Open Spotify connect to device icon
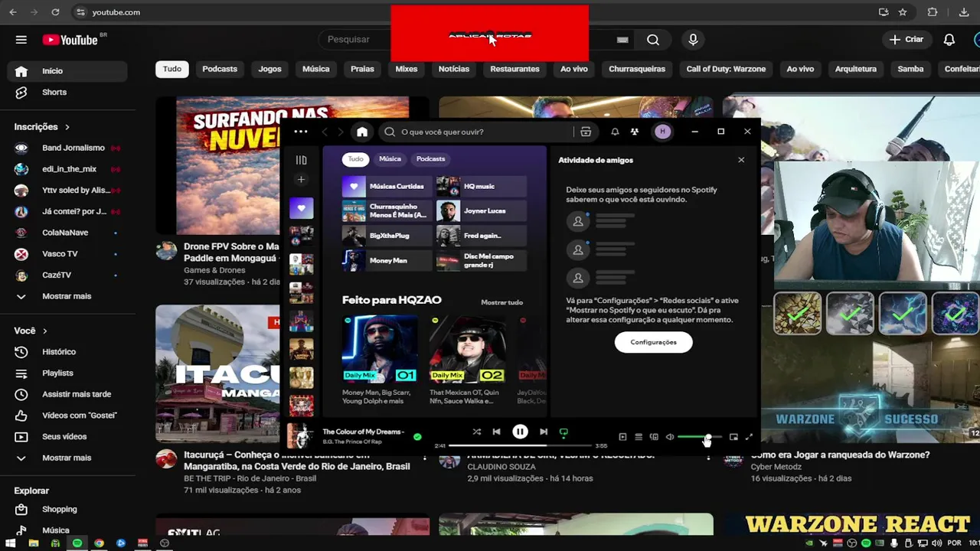980x551 pixels. [x=654, y=437]
